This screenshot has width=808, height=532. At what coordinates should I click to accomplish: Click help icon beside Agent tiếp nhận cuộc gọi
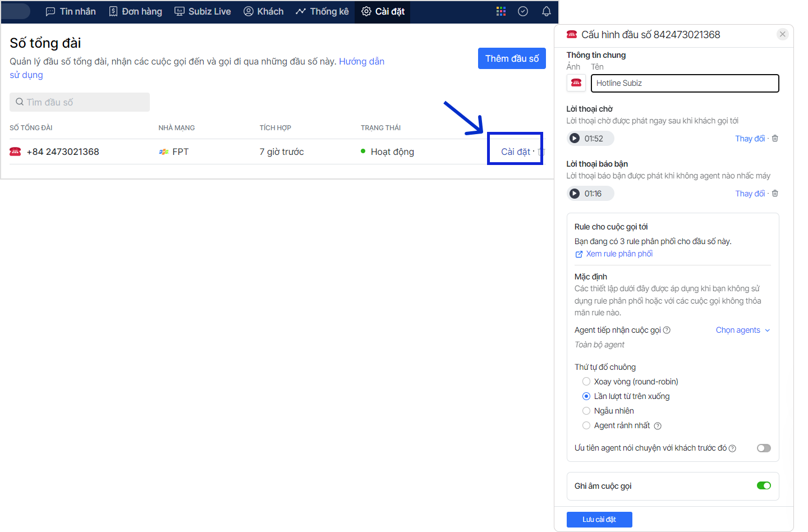coord(667,330)
